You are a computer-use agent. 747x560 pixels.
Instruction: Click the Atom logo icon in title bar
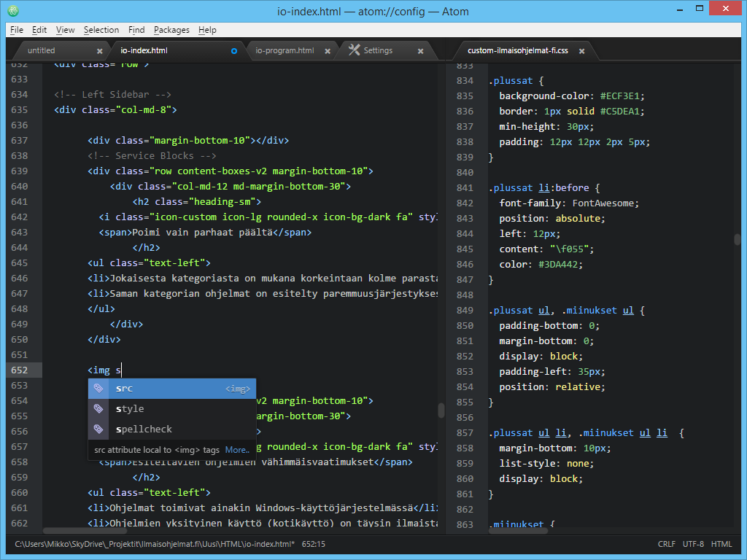click(x=13, y=10)
